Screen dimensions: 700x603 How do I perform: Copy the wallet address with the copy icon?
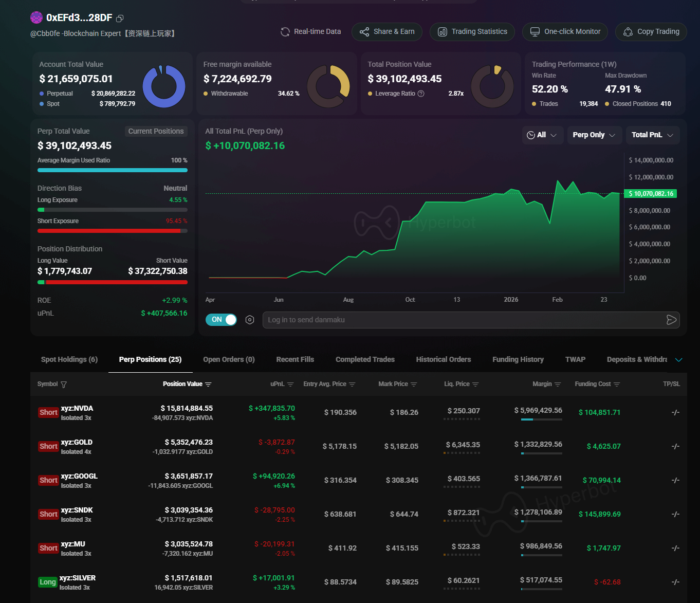(120, 19)
